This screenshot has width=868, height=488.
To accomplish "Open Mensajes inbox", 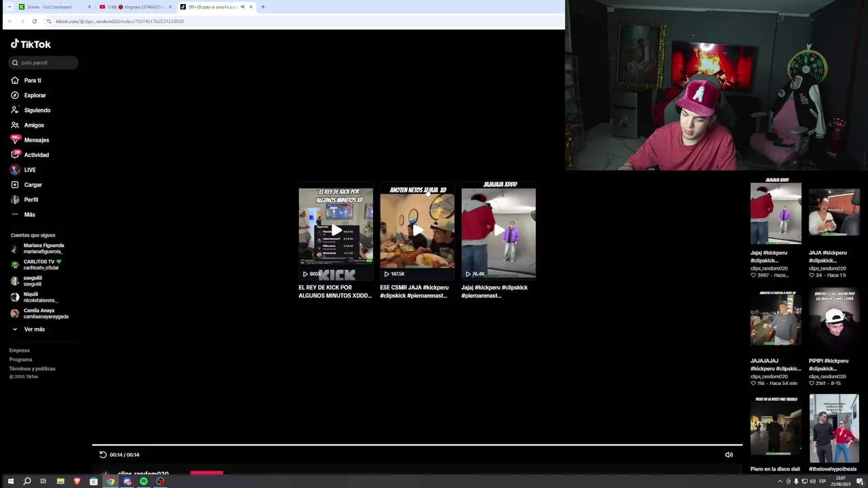I will tap(37, 140).
